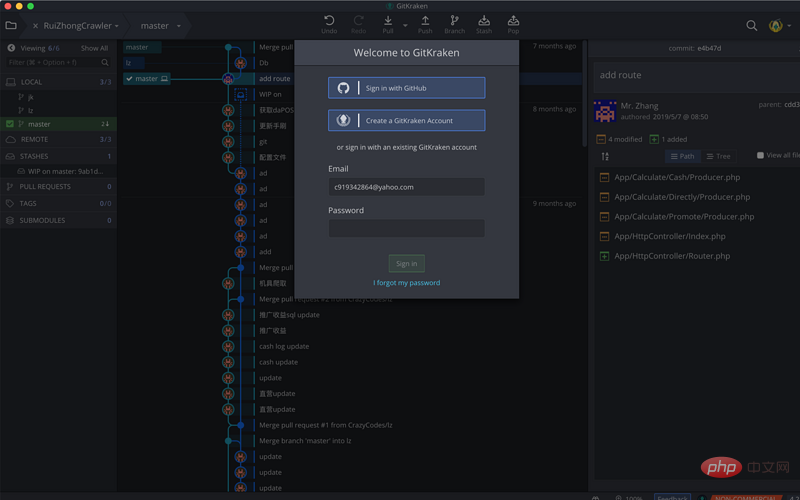Click Sign in with GitHub button

407,88
